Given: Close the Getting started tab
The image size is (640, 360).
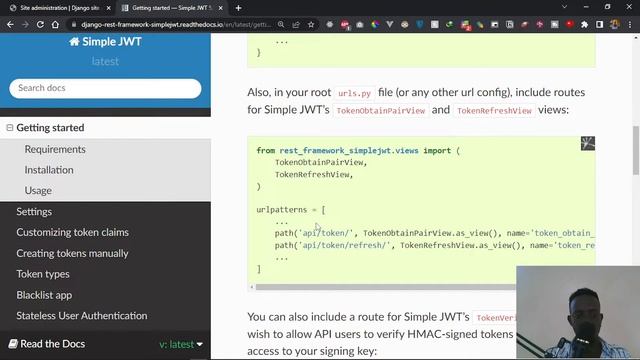Looking at the screenshot, I should click(220, 8).
